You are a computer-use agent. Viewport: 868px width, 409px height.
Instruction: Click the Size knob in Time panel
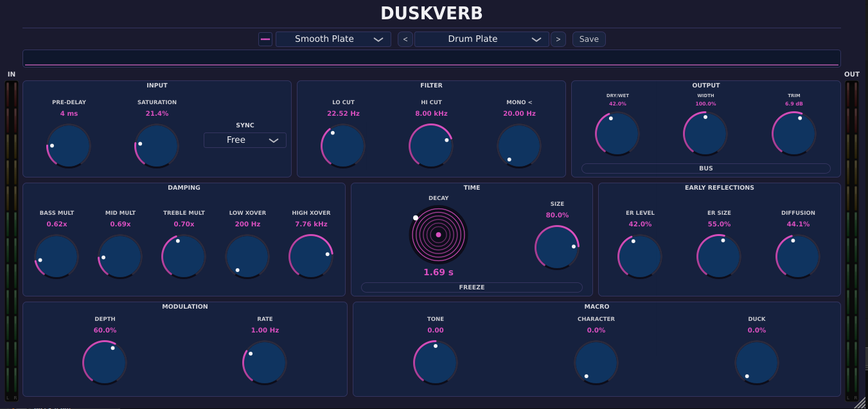tap(557, 248)
